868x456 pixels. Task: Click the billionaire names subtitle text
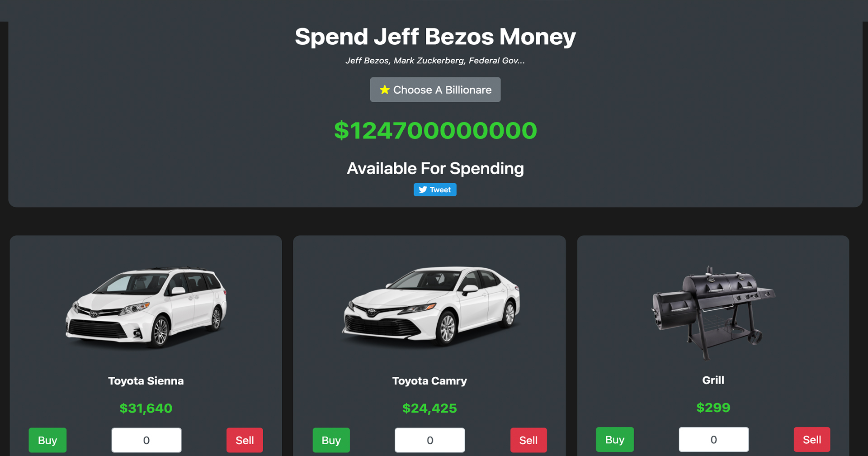pyautogui.click(x=435, y=61)
